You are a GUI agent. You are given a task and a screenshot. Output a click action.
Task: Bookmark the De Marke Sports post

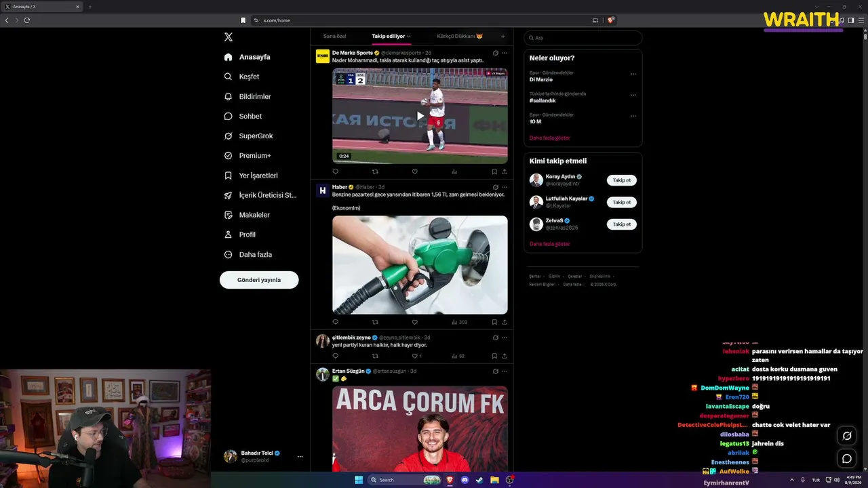(x=494, y=172)
